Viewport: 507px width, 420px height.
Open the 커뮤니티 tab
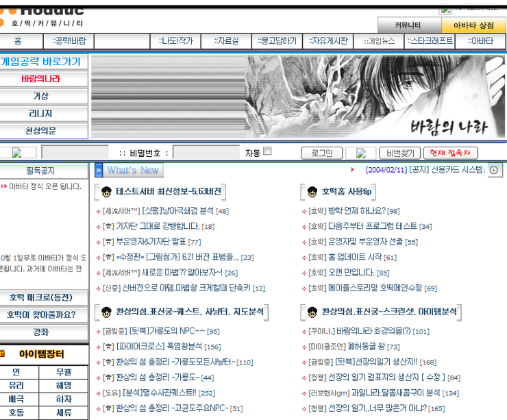409,25
